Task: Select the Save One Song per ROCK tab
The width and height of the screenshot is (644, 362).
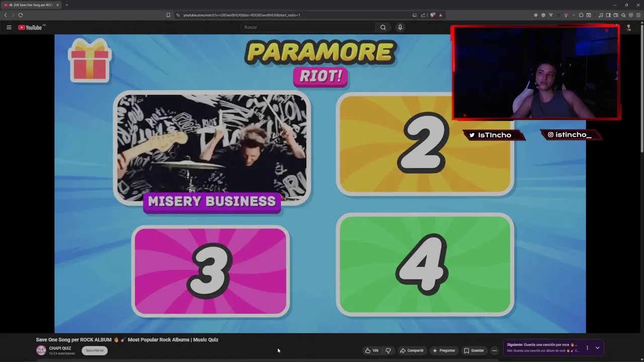Action: pyautogui.click(x=32, y=5)
